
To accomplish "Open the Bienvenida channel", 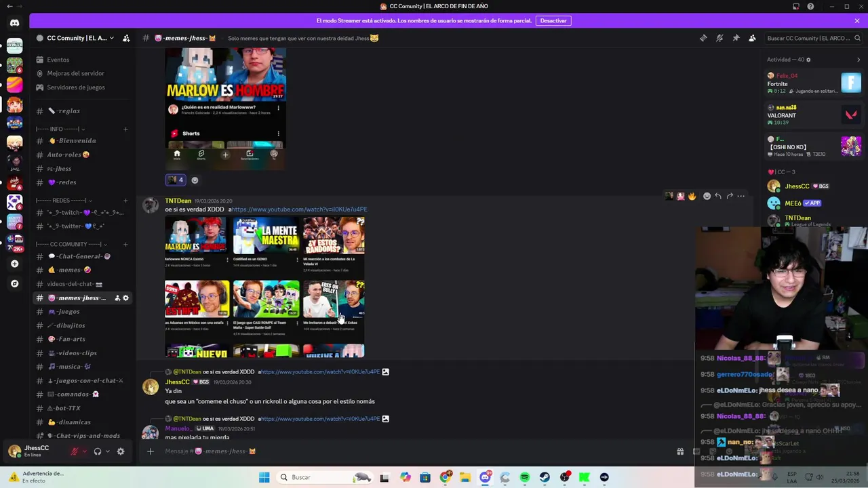I will pos(82,140).
